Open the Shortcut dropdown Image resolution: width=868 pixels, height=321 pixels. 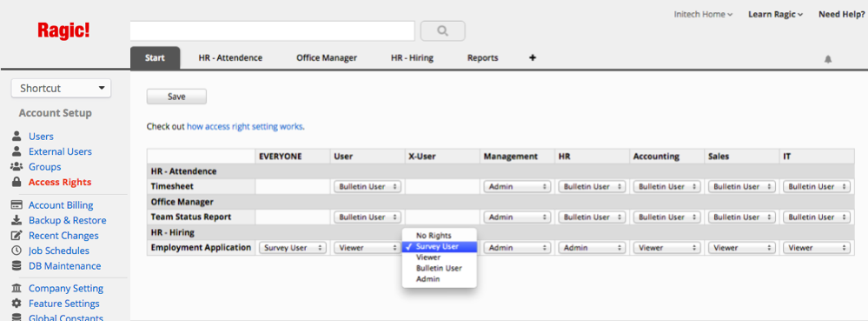61,88
